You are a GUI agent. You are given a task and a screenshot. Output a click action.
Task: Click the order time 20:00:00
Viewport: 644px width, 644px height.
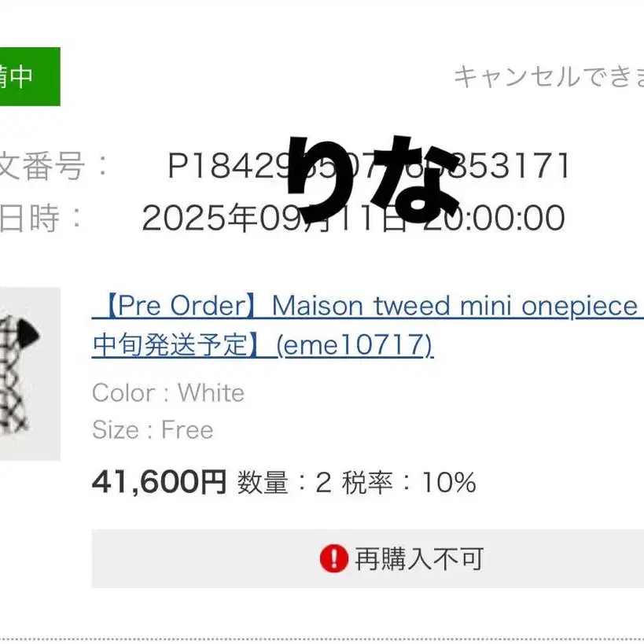(x=494, y=218)
